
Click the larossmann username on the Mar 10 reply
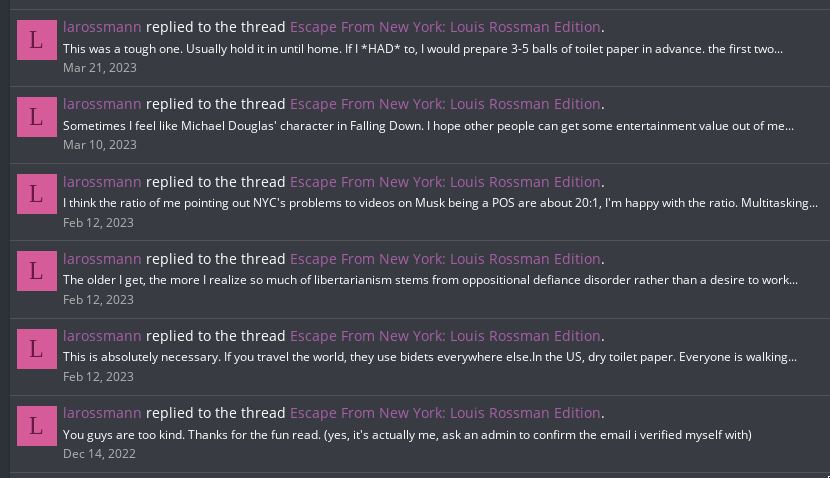click(102, 104)
